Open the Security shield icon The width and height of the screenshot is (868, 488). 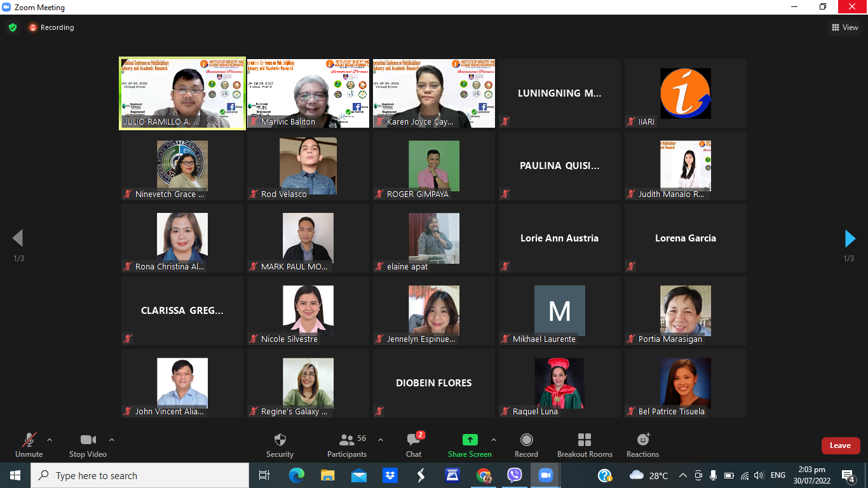[x=280, y=440]
